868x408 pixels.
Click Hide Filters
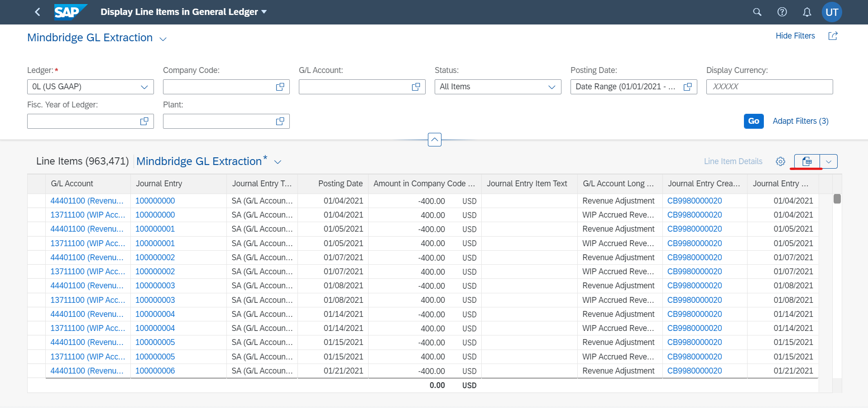pos(795,36)
